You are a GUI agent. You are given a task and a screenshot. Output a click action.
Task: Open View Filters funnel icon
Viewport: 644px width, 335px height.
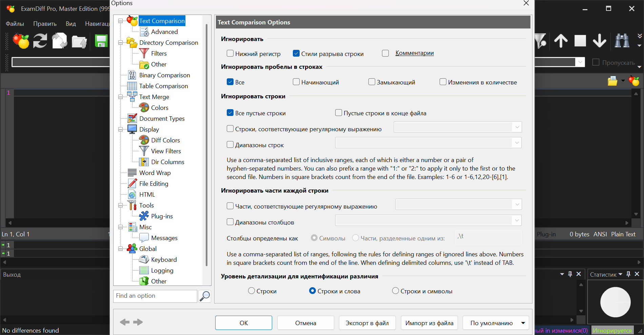click(144, 151)
